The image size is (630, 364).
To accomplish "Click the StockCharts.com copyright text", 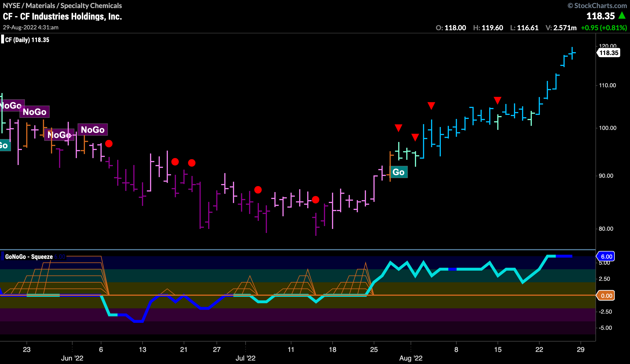I will (x=597, y=6).
